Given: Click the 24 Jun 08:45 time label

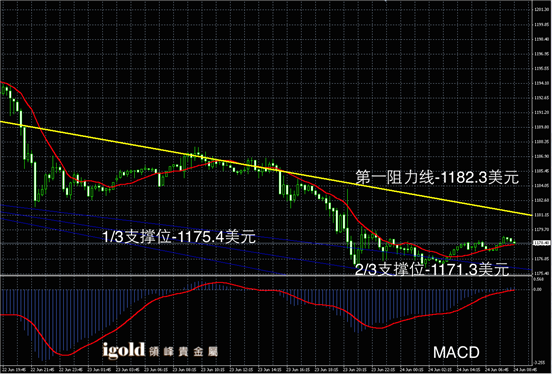Looking at the screenshot, I should pos(525,370).
